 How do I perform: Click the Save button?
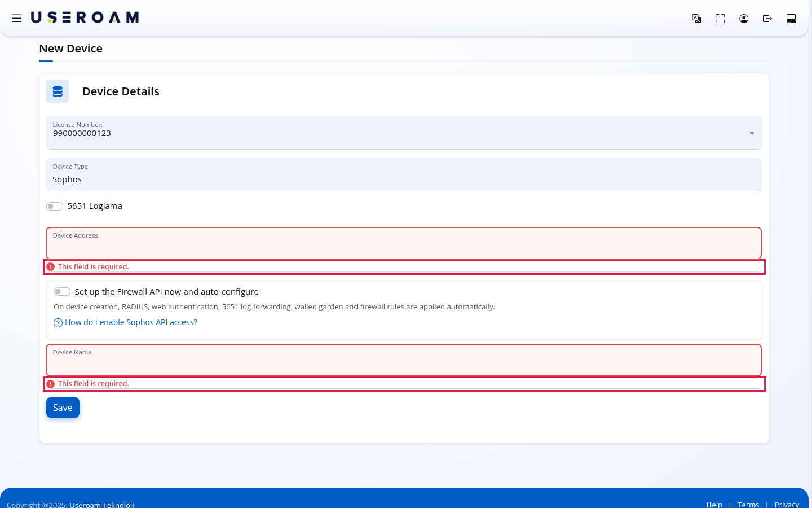[63, 408]
